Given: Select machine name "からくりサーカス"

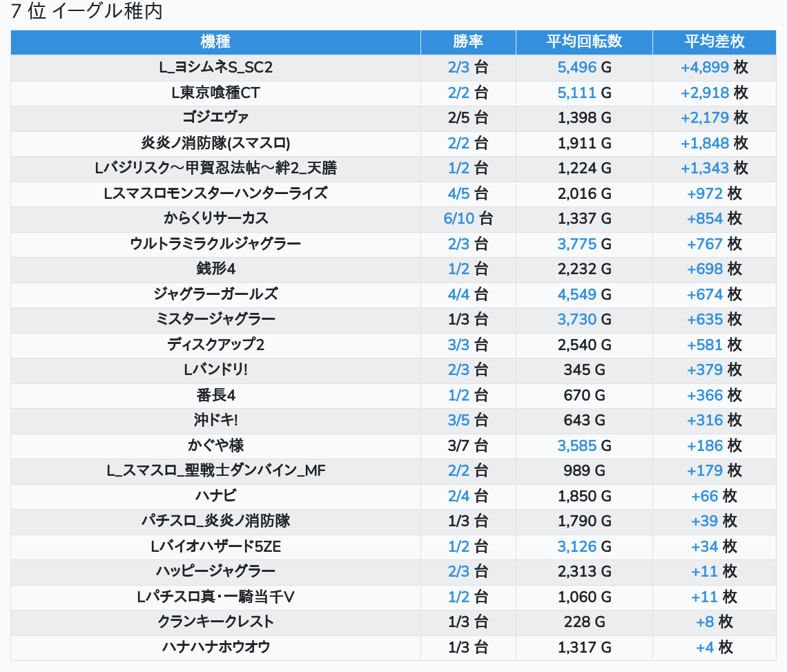Looking at the screenshot, I should coord(215,218).
